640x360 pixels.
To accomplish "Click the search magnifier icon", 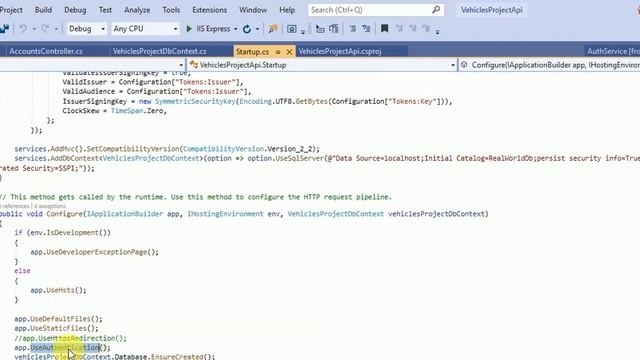I will tap(436, 9).
